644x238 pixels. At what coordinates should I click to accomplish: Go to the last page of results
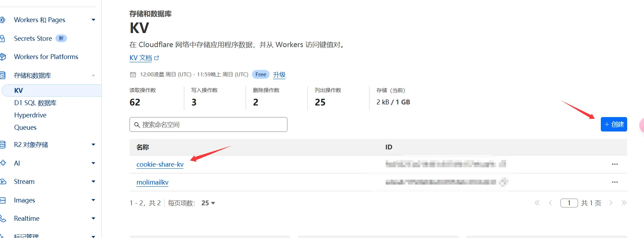tap(624, 203)
